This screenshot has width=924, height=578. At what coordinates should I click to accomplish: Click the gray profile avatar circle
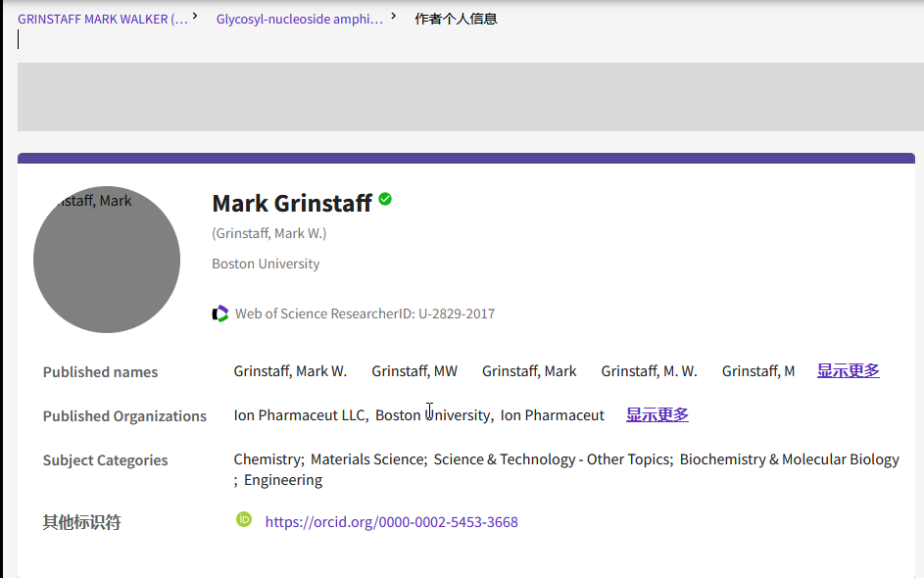(107, 260)
